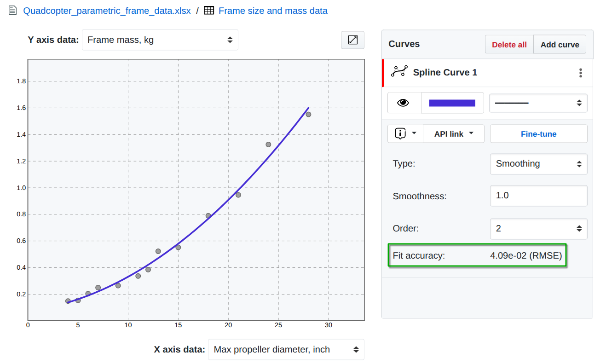
Task: Open Quadcopter_parametric_frame_data.xlsx link
Action: tap(107, 11)
